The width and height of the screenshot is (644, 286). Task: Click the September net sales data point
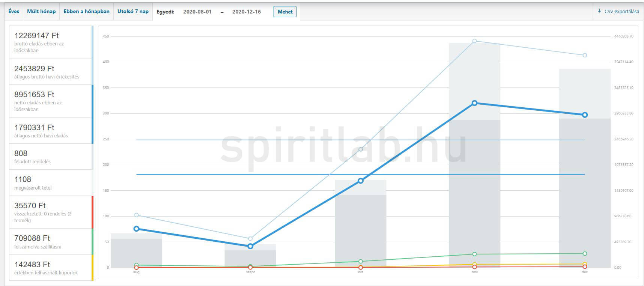250,246
